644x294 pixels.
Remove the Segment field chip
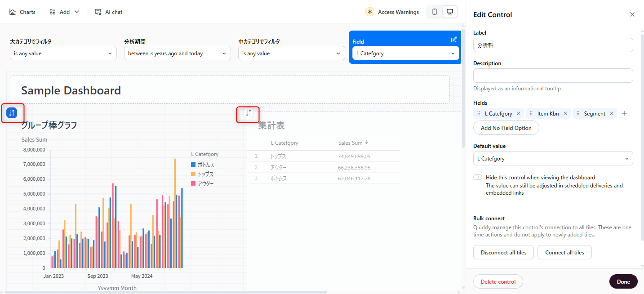tap(612, 114)
